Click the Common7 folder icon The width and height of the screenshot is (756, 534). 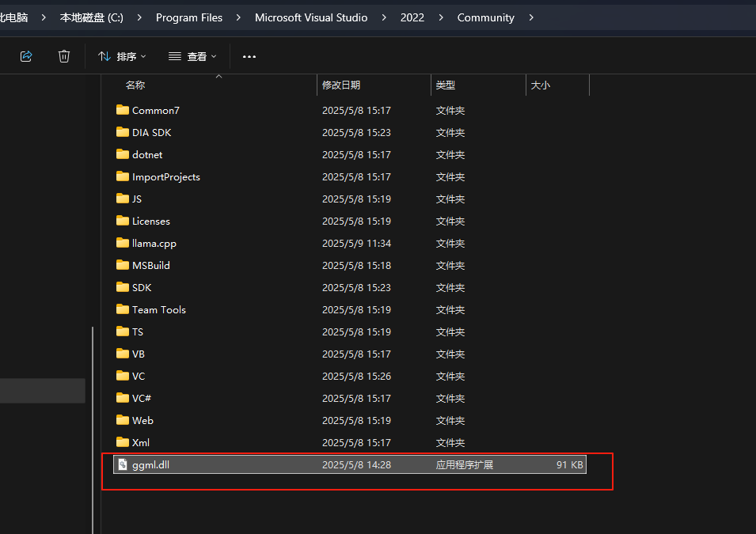coord(123,110)
